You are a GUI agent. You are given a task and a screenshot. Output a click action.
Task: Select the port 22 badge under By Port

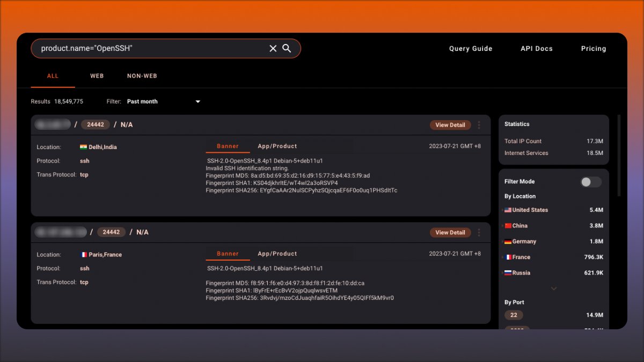(x=513, y=315)
